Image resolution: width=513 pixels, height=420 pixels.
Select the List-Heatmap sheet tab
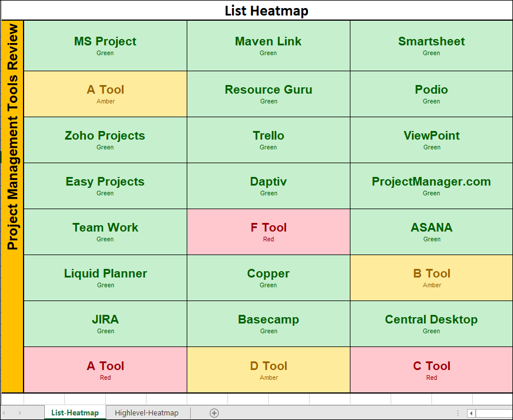click(x=75, y=413)
